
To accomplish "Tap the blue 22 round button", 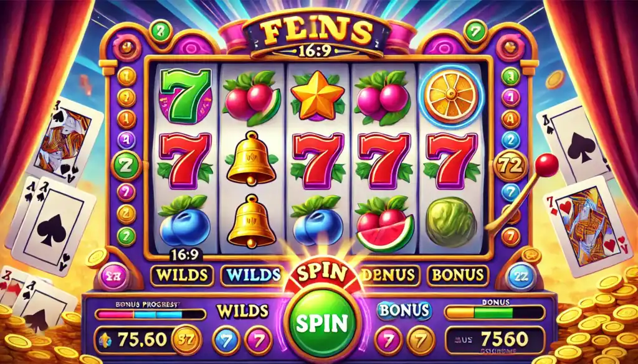I will click(521, 276).
